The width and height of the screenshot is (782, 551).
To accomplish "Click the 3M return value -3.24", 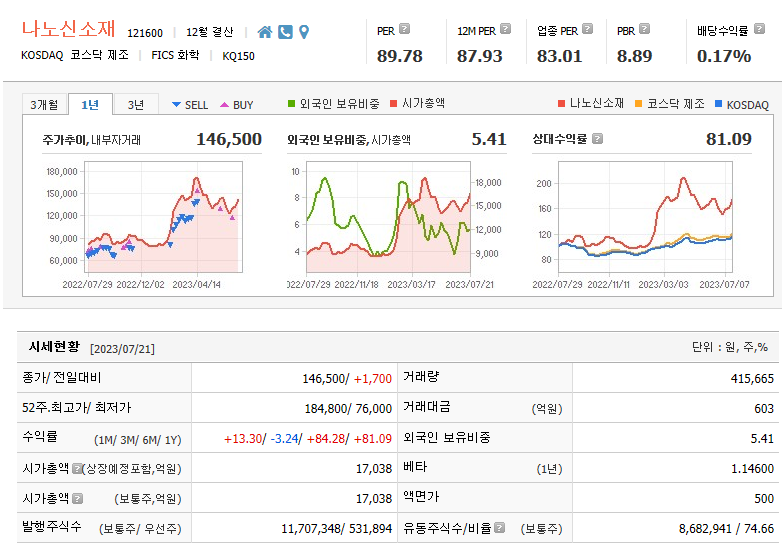I will tap(284, 438).
